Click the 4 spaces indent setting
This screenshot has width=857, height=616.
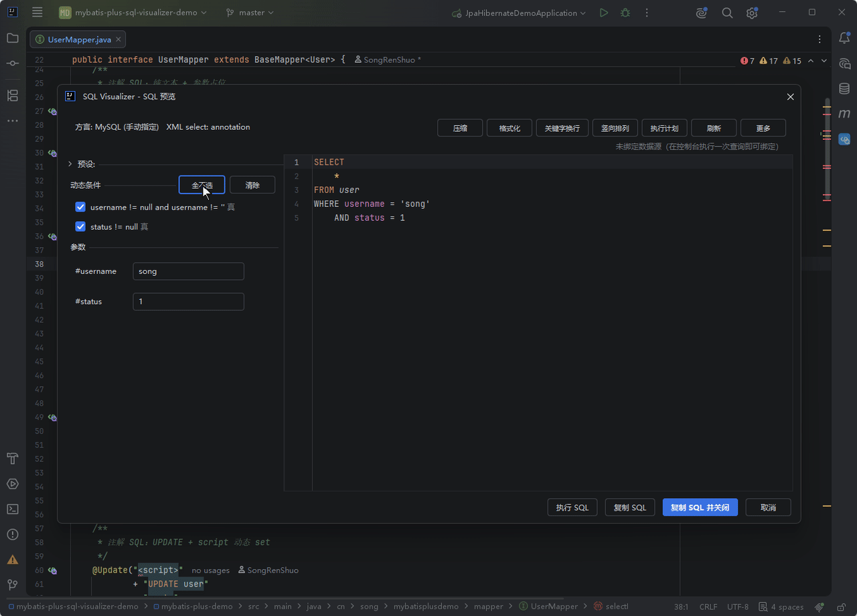click(781, 607)
